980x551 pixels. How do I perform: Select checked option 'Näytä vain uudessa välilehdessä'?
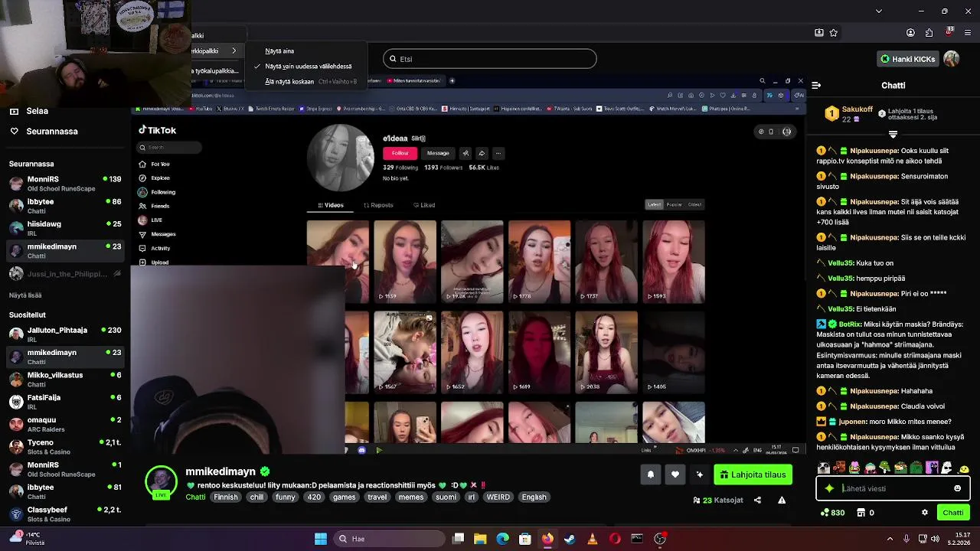point(306,67)
